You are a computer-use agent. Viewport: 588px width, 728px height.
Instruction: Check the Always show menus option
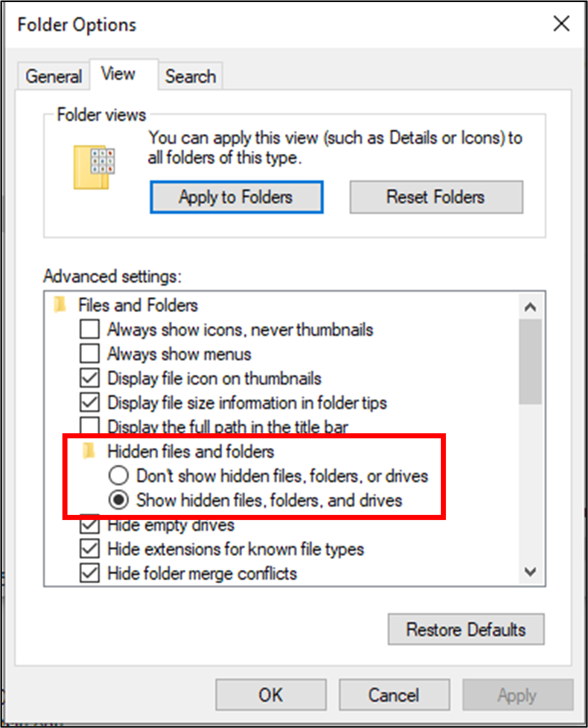[90, 354]
